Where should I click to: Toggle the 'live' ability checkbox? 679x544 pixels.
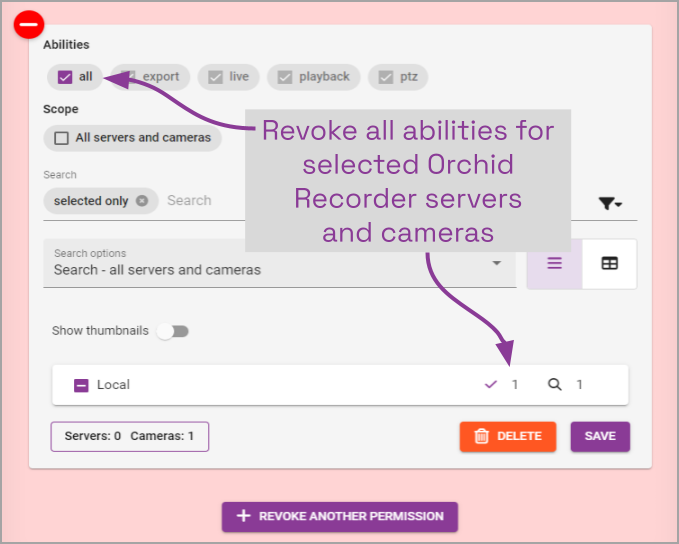215,77
